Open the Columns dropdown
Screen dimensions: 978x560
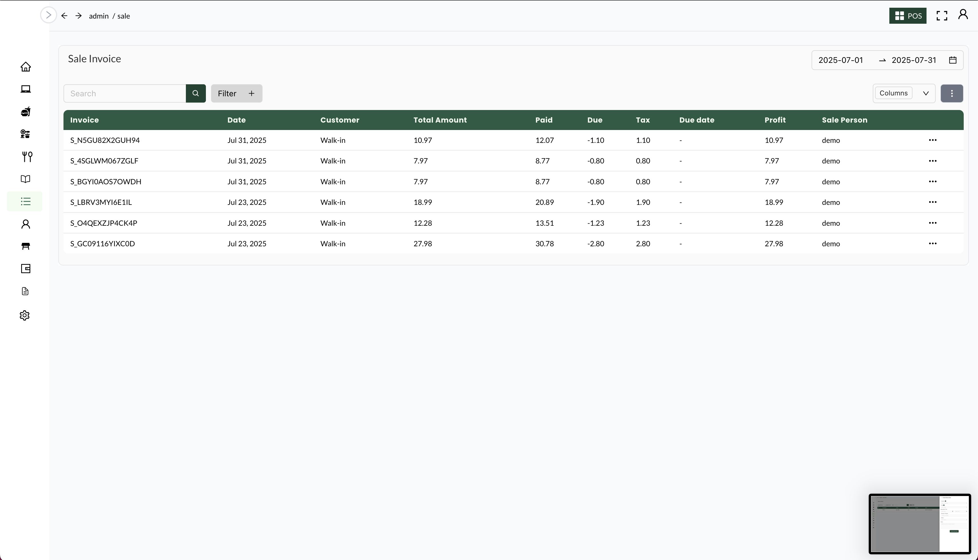click(903, 93)
